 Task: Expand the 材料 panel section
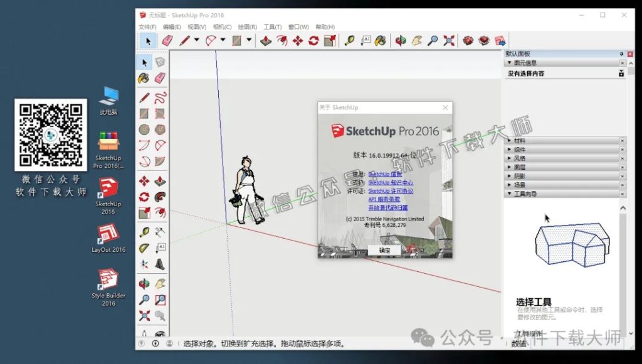coord(520,141)
